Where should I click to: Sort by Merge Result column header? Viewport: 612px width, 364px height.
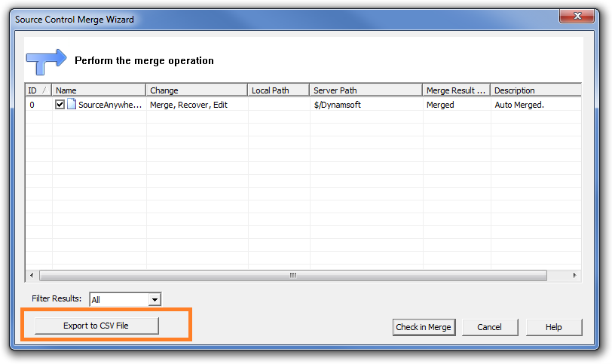coord(455,90)
